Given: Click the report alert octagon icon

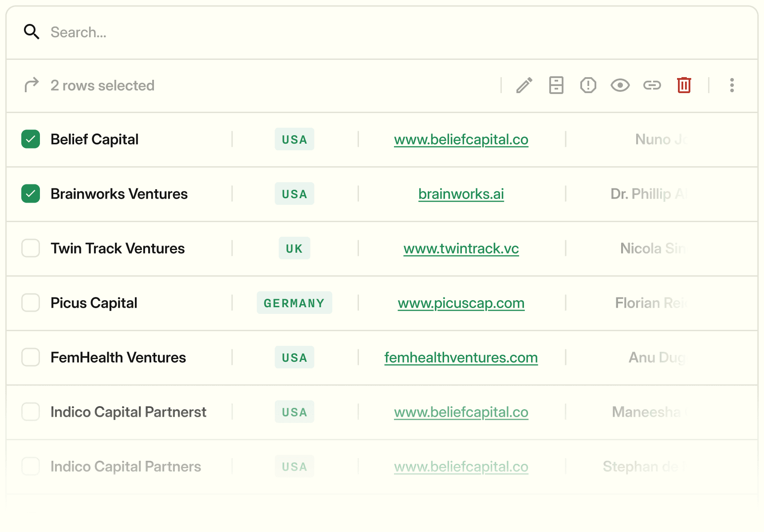Looking at the screenshot, I should pyautogui.click(x=588, y=85).
